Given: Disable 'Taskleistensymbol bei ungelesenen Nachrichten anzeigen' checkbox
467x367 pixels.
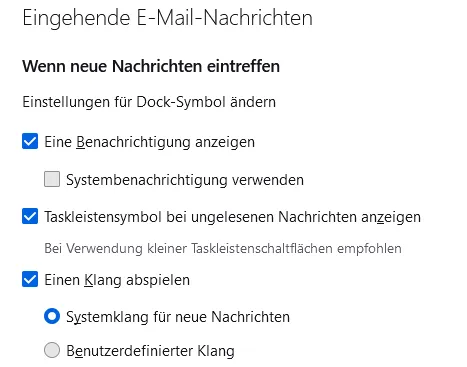Looking at the screenshot, I should (30, 216).
